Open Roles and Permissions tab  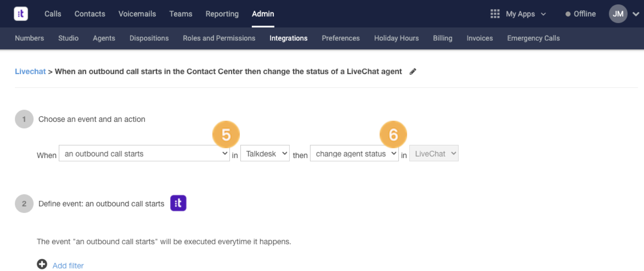click(x=219, y=38)
